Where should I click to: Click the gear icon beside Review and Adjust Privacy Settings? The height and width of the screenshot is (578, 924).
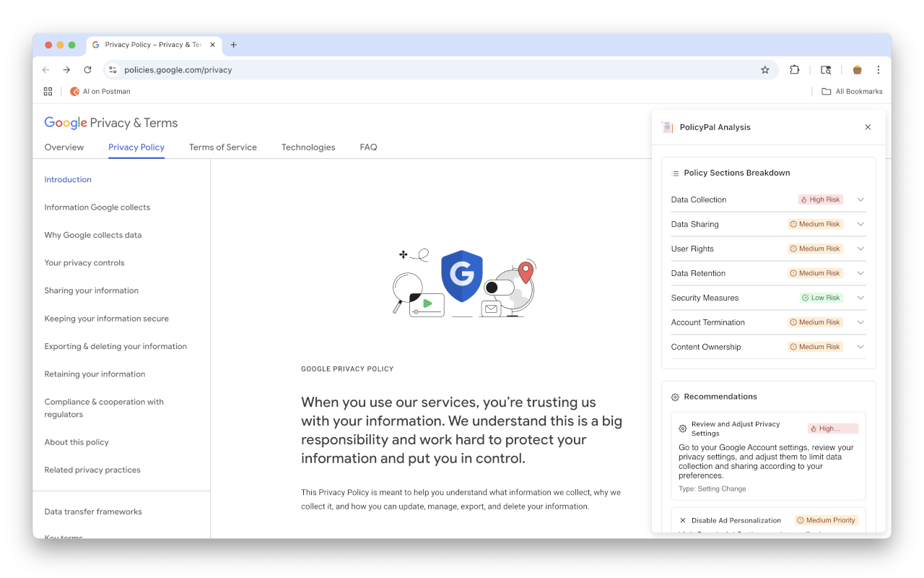[x=683, y=428]
